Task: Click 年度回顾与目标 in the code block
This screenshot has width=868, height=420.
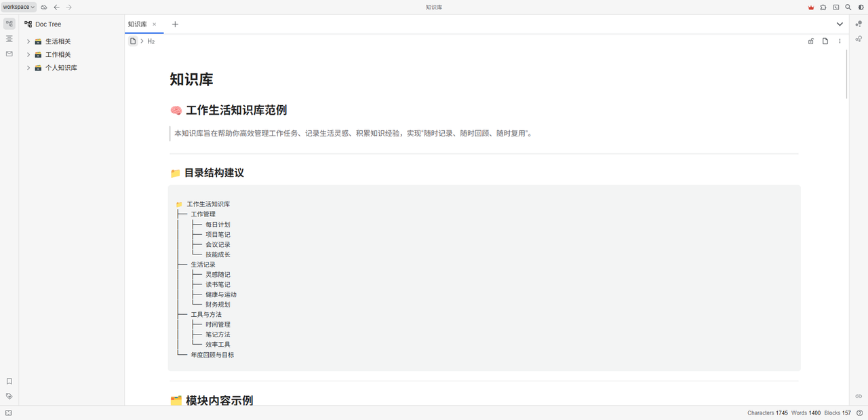Action: [x=212, y=355]
